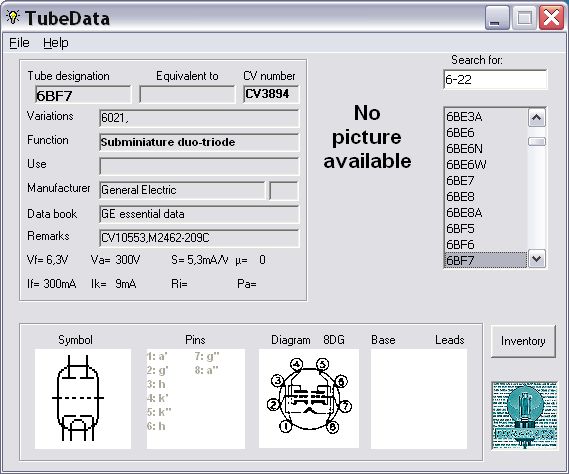Click the duo-triode symbol drawing
The image size is (569, 474).
click(78, 398)
